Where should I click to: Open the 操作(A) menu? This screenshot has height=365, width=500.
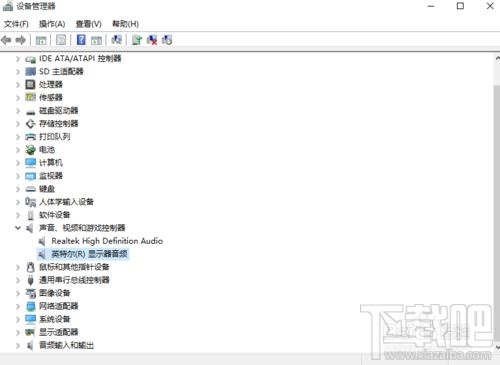tap(52, 24)
